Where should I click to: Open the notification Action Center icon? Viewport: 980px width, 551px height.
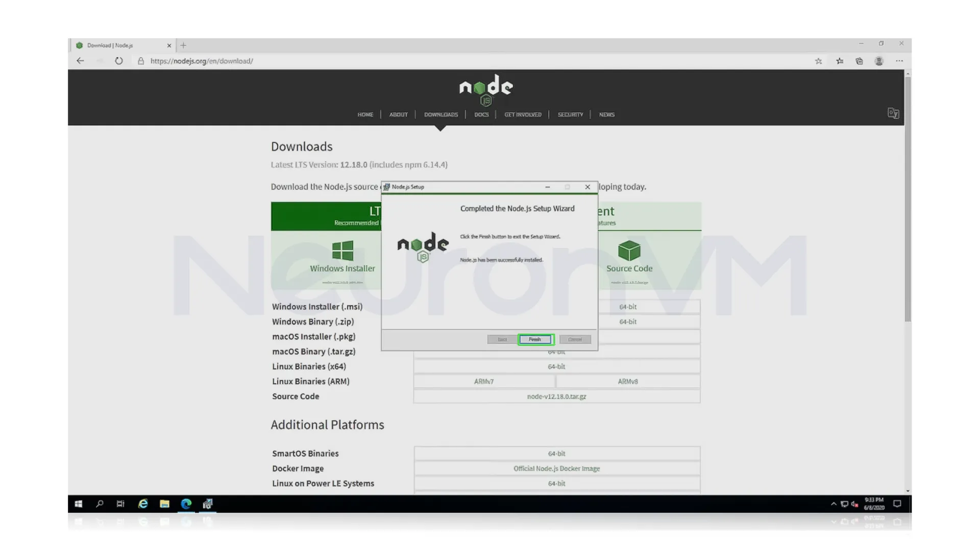(x=897, y=504)
